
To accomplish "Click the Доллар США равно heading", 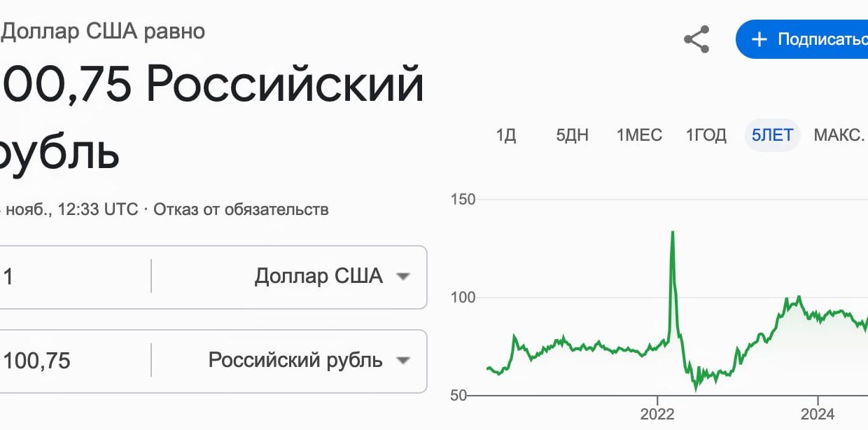I will [x=101, y=30].
